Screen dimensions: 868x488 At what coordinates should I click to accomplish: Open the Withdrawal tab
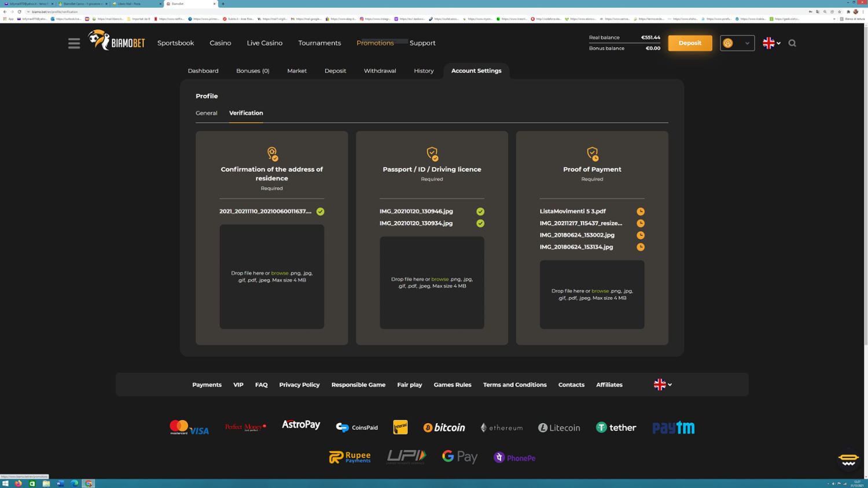point(380,71)
